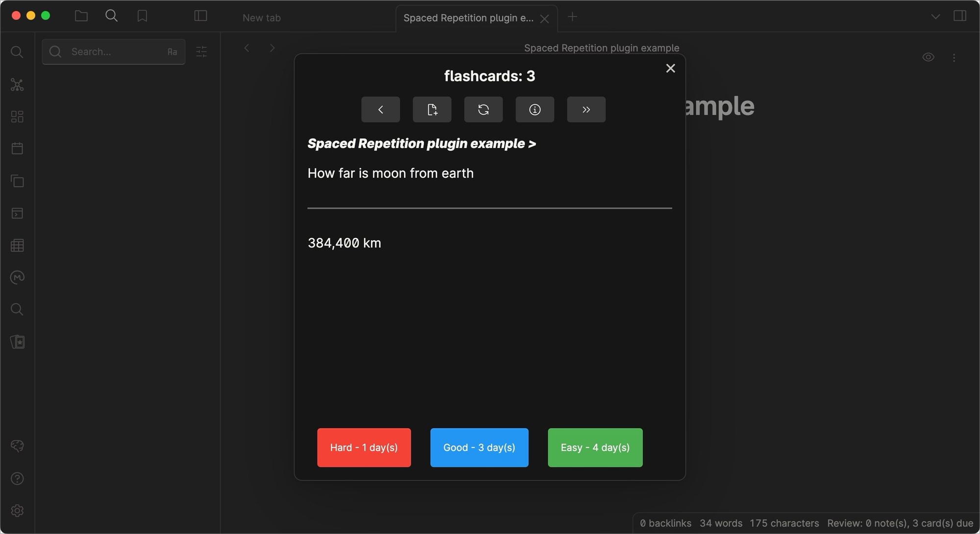Toggle match case Aa in search
The image size is (980, 534).
click(172, 52)
